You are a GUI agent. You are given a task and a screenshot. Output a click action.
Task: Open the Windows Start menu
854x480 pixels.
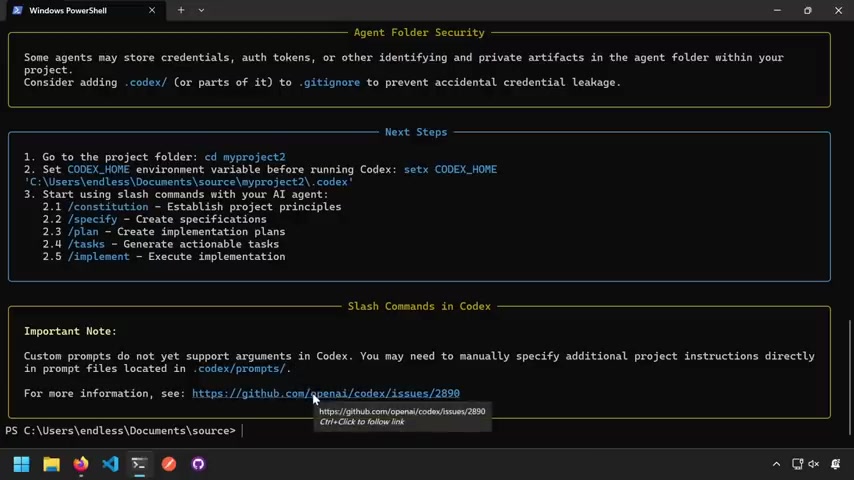click(x=21, y=464)
